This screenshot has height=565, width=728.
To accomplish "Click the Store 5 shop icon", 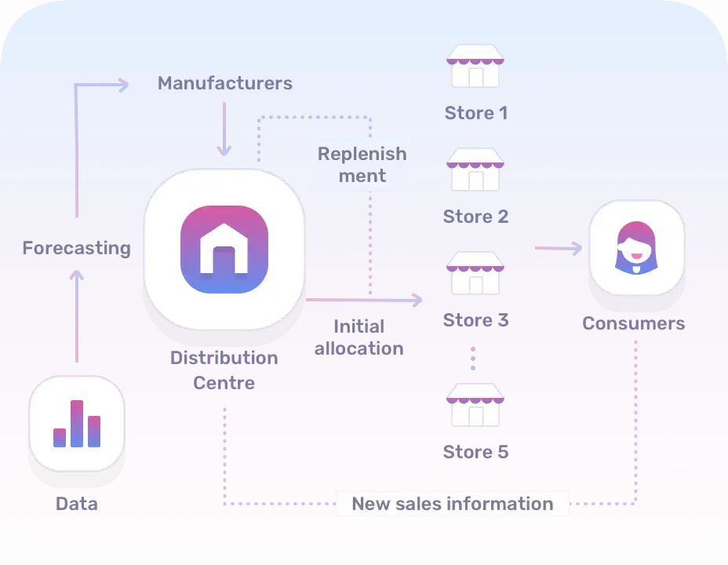I will click(x=475, y=405).
